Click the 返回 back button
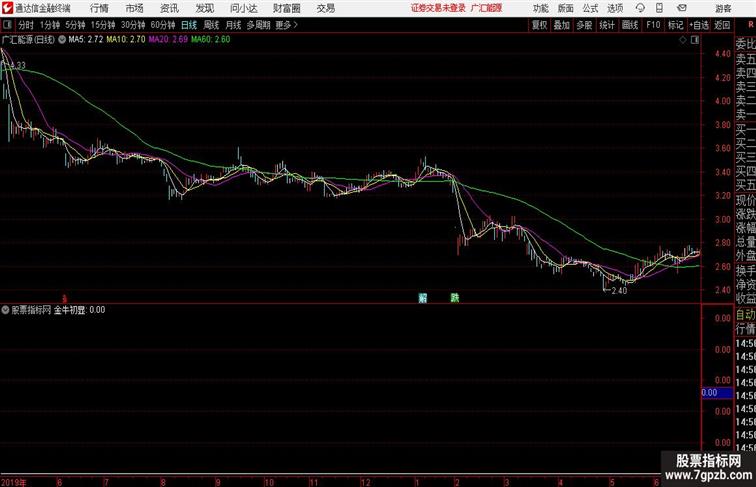Screen dimensions: 756x487 coord(722,25)
